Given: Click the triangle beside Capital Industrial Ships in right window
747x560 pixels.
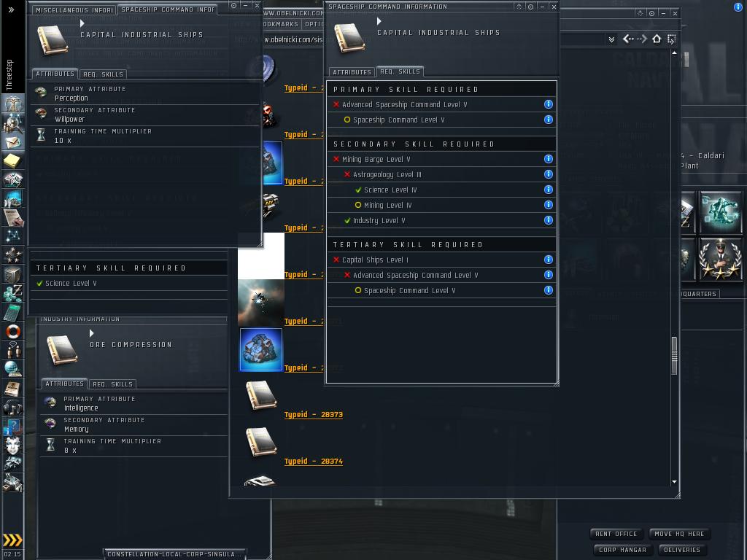Looking at the screenshot, I should point(379,21).
